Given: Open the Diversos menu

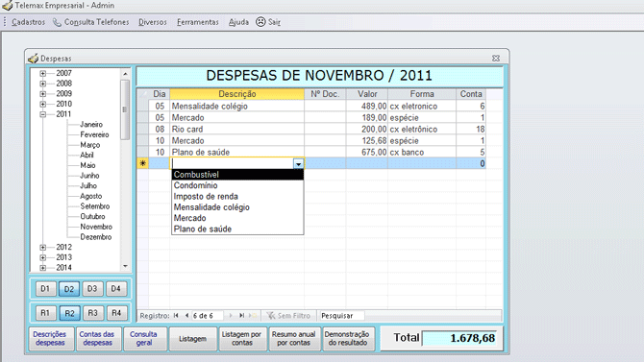Looking at the screenshot, I should point(153,22).
